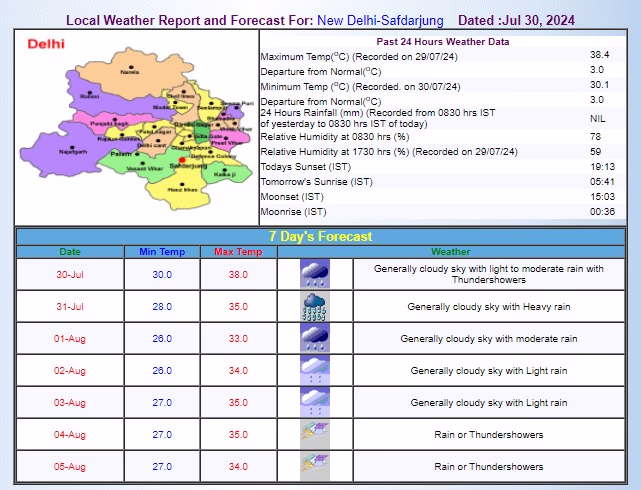
Task: Choose Hauz Khas area on the map
Action: [177, 187]
